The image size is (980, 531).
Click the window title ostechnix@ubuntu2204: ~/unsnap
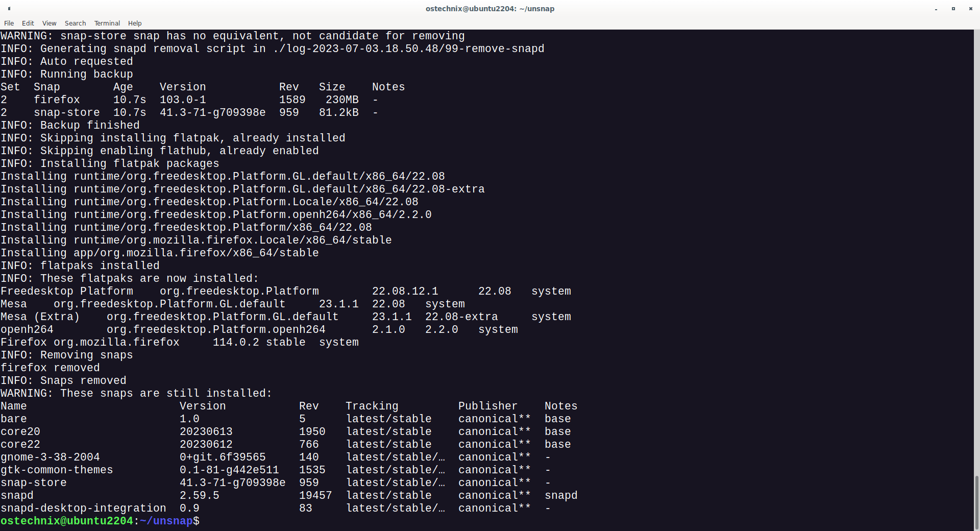click(490, 9)
